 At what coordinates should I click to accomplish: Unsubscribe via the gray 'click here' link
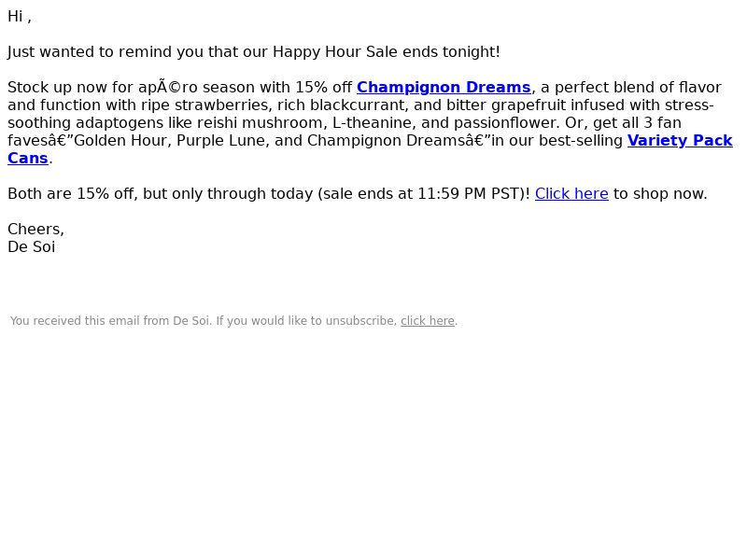(428, 321)
